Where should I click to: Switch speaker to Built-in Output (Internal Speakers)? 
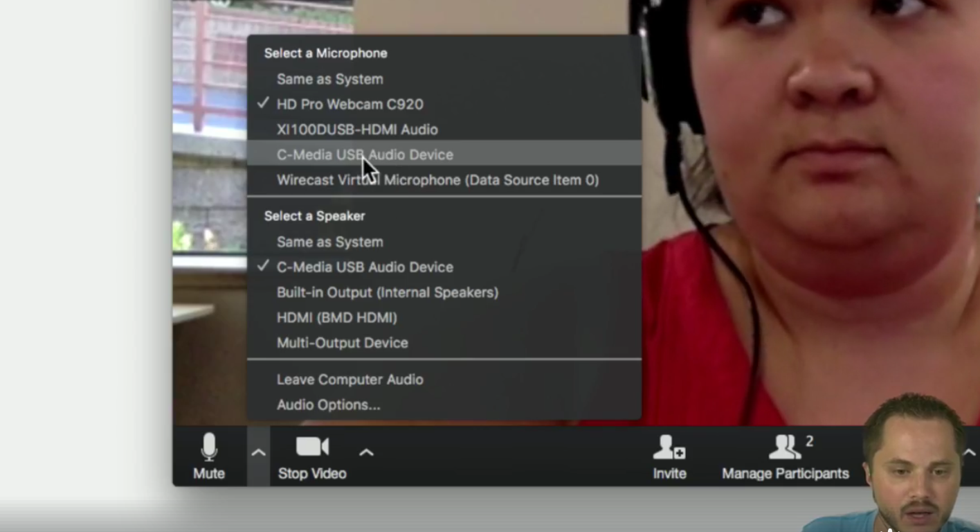387,292
